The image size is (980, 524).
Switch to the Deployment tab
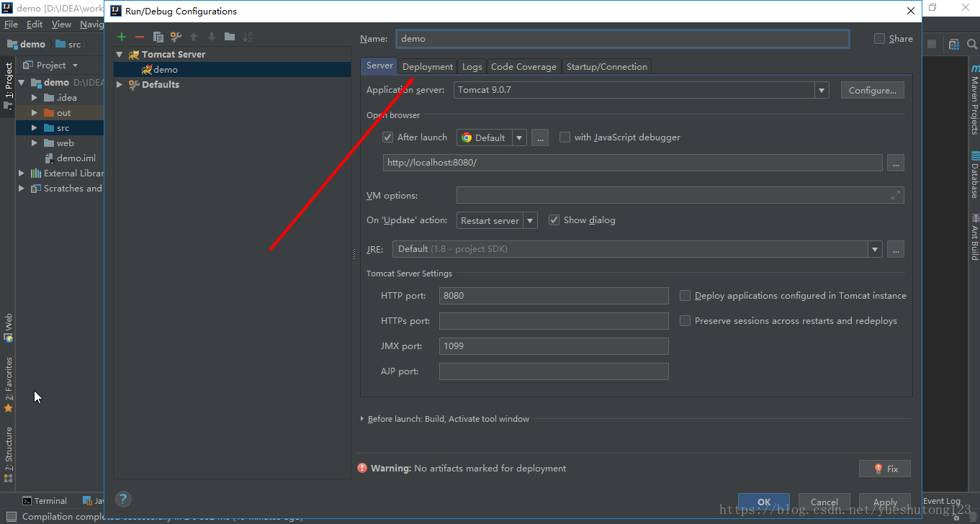tap(428, 67)
